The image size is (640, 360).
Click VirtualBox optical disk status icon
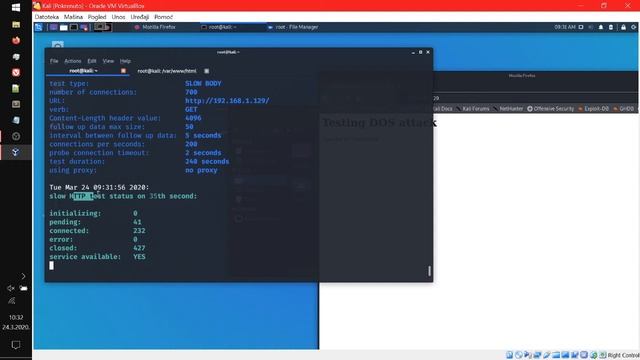point(518,355)
